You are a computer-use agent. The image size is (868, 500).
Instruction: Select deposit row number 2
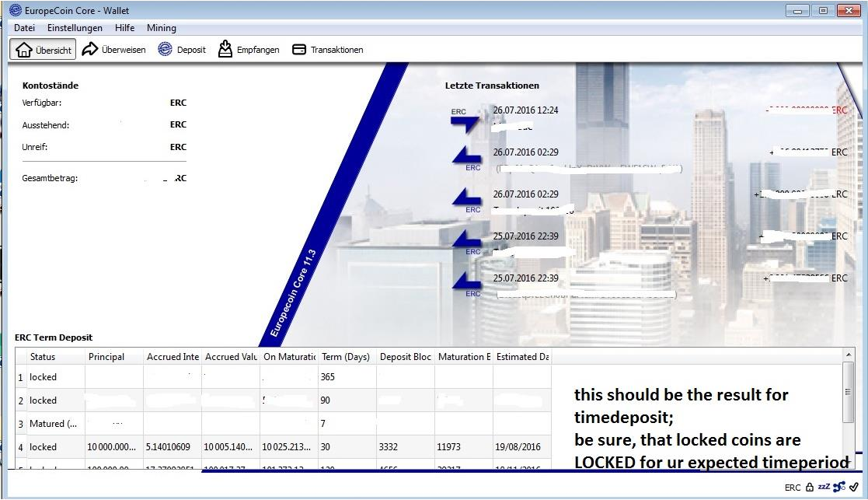point(20,400)
